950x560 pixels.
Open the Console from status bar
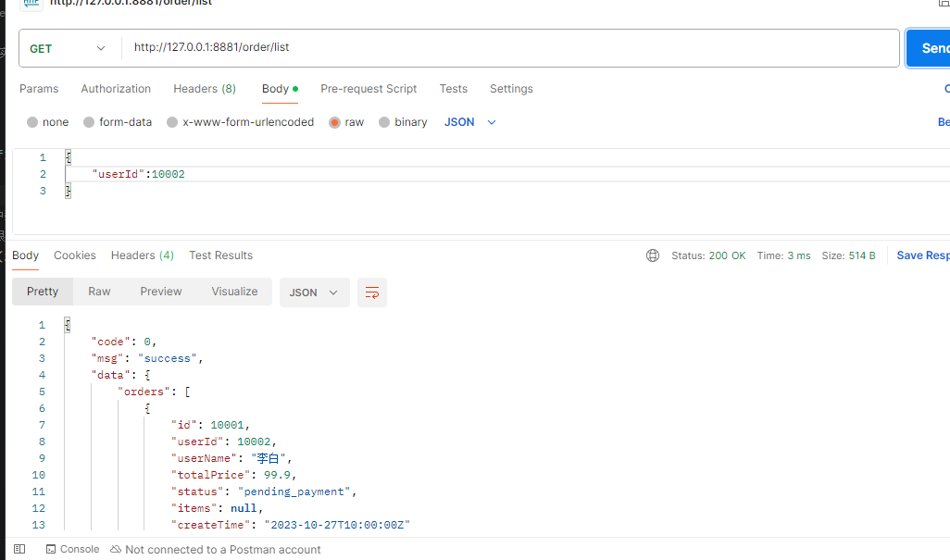(x=73, y=549)
